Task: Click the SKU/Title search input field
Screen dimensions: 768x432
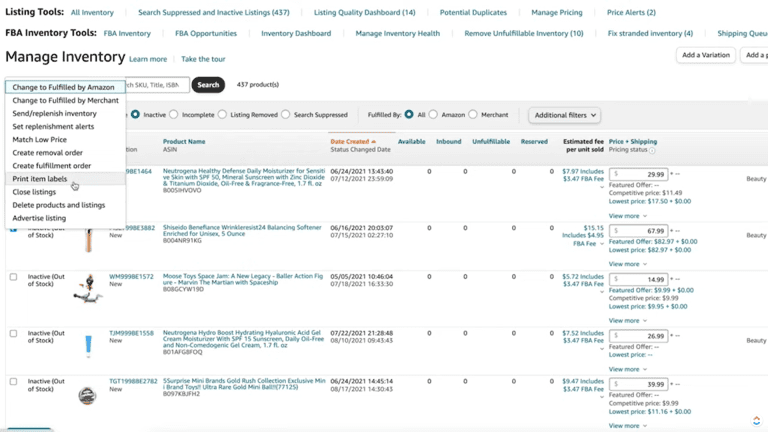Action: pos(157,85)
